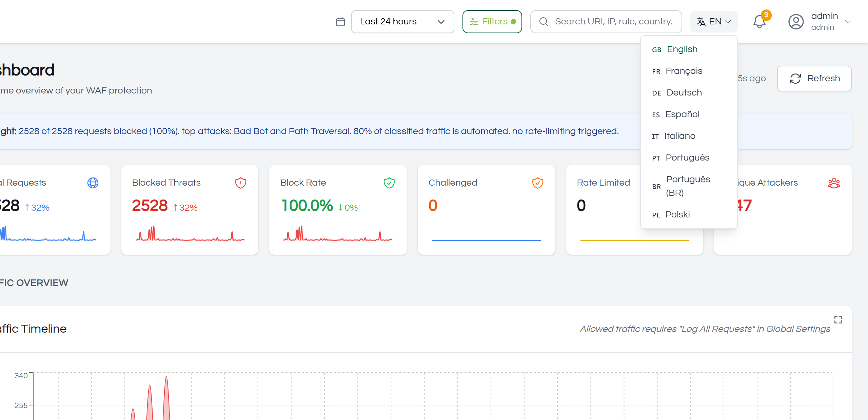Click the red shield icon on Blocked Threats
The width and height of the screenshot is (868, 420).
(241, 183)
